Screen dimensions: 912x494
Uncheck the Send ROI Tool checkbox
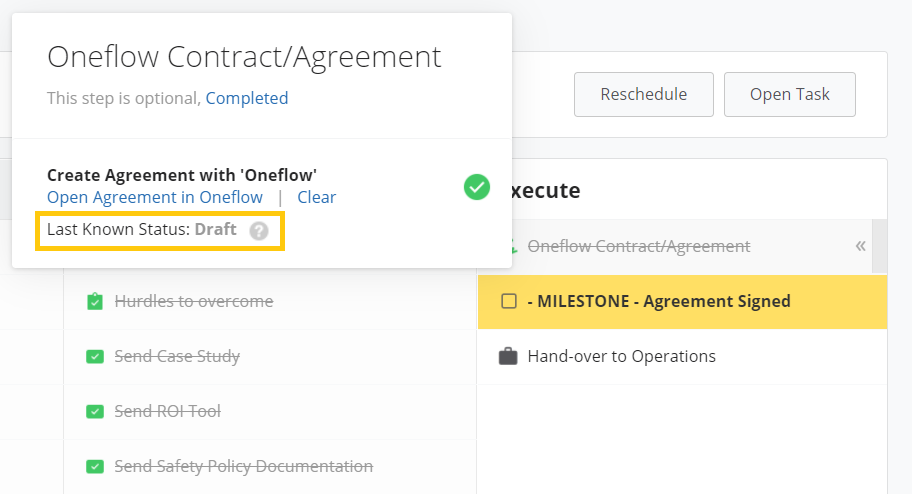pos(95,411)
